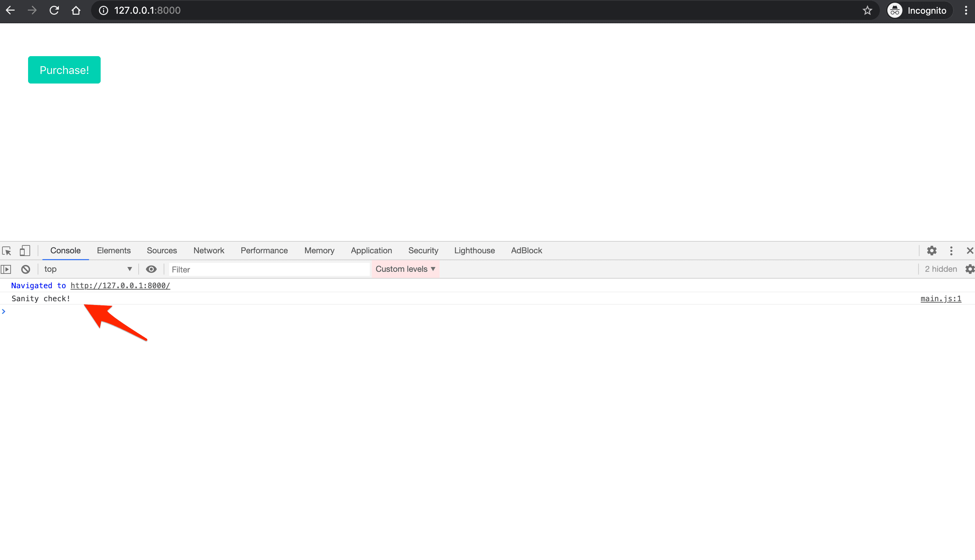Switch to the Elements tab
This screenshot has width=975, height=560.
(114, 250)
